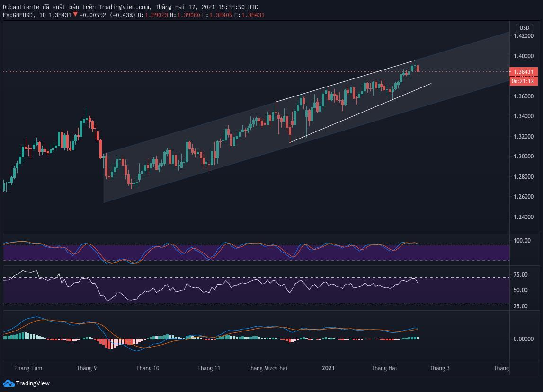Click the MACD histogram red trough bars

(111, 344)
